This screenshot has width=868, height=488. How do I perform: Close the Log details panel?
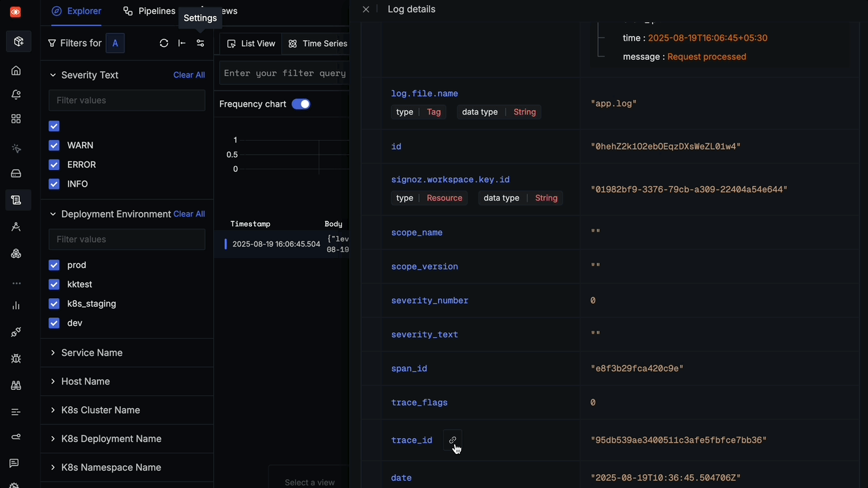pyautogui.click(x=366, y=9)
